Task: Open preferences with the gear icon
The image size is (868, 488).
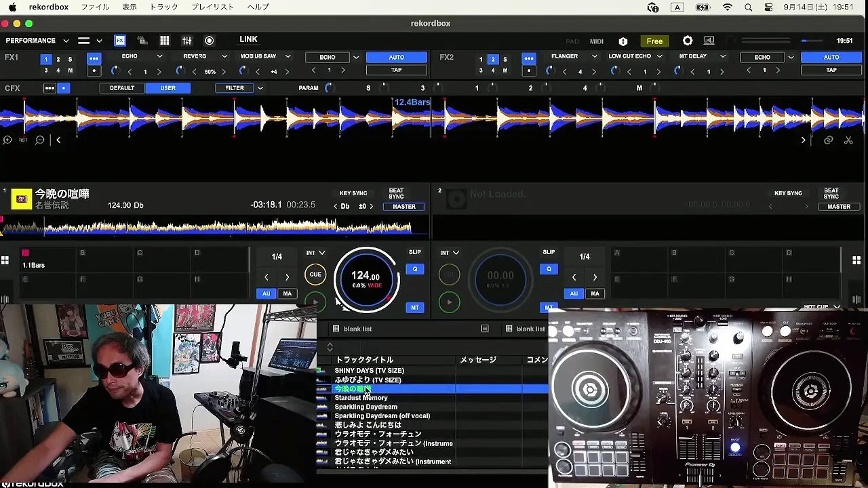Action: coord(687,41)
